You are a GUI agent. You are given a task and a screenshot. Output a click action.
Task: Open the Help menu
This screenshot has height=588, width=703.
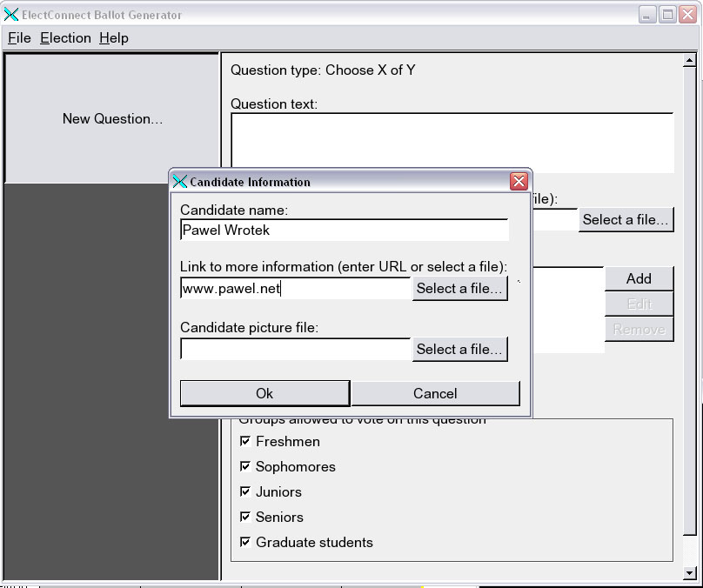click(113, 38)
